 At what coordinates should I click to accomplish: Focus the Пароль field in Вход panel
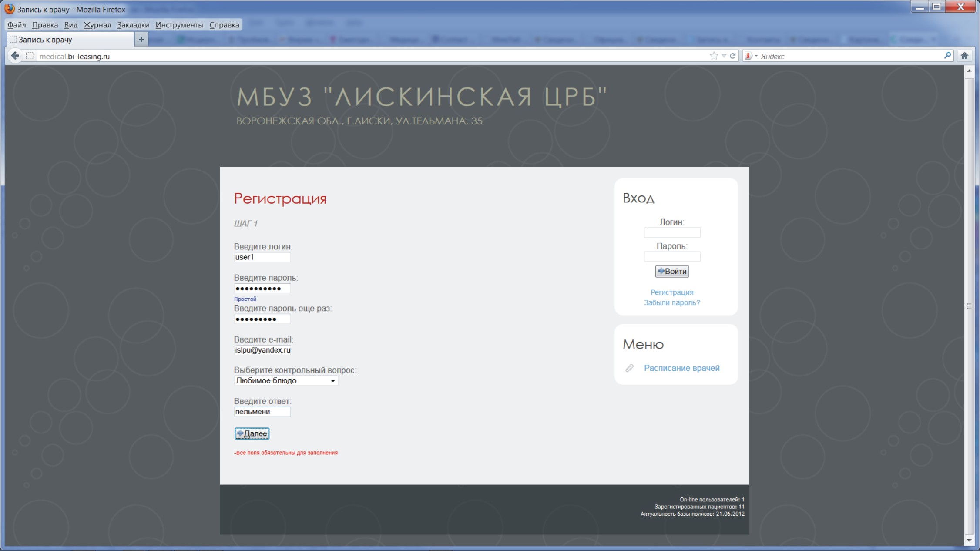[672, 257]
